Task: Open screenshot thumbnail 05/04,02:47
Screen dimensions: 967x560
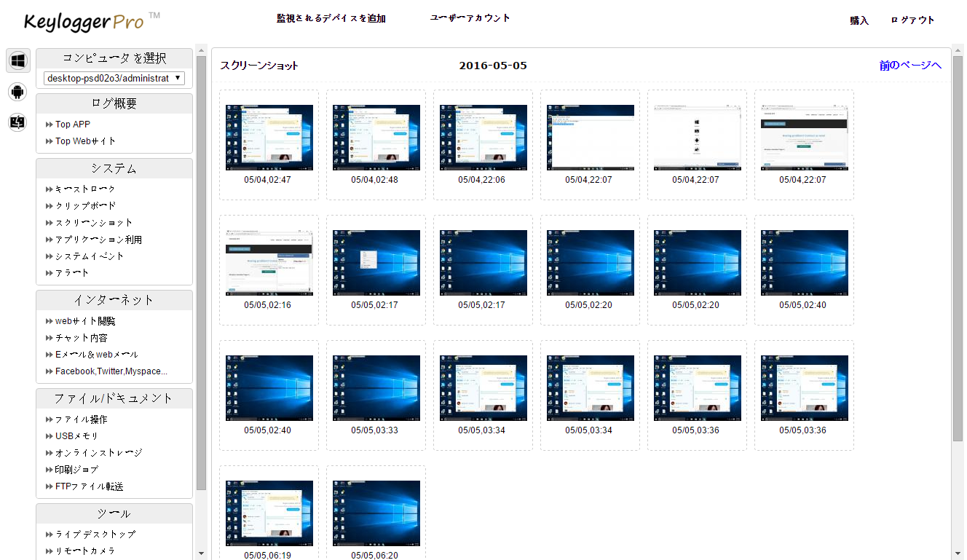Action: click(x=269, y=138)
